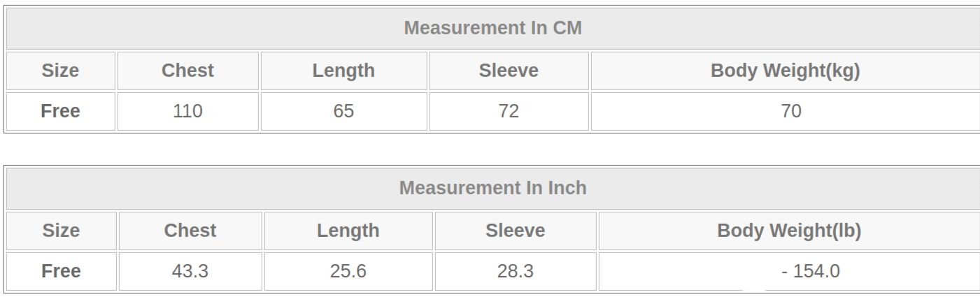Click the sleeve value 72
Image resolution: width=980 pixels, height=304 pixels.
(509, 111)
